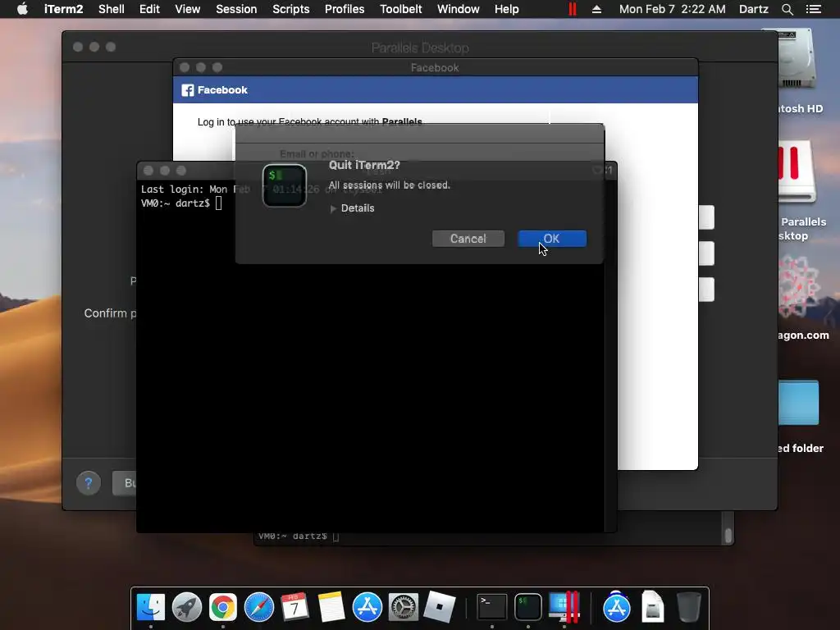Open the iTerm2 application menu
The height and width of the screenshot is (630, 840).
(x=63, y=9)
